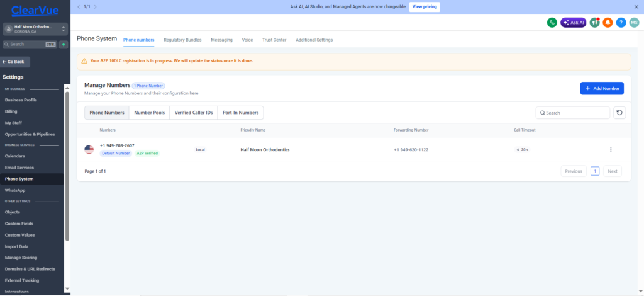Click the green phone dialer icon
Viewport: 644px width, 296px height.
point(552,23)
